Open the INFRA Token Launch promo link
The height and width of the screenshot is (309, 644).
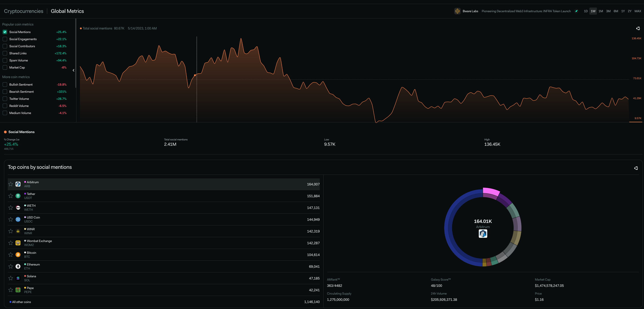click(x=526, y=11)
